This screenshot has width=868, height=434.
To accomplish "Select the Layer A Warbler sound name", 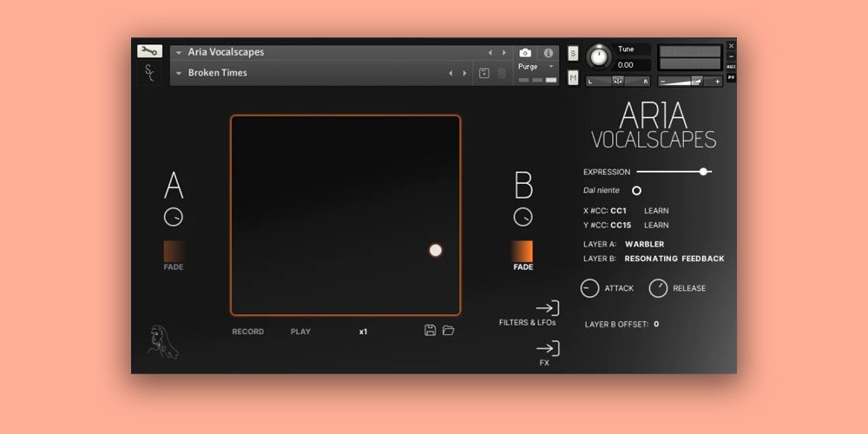I will point(644,245).
